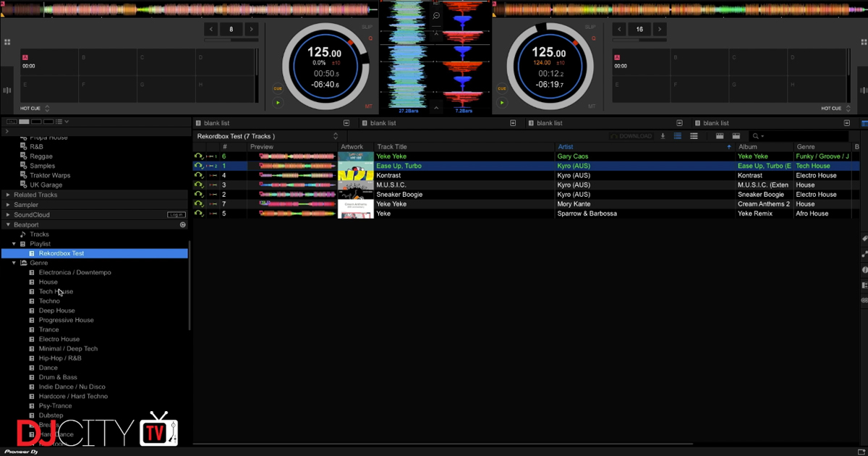
Task: Play deck 2 with the green play button
Action: coord(502,103)
